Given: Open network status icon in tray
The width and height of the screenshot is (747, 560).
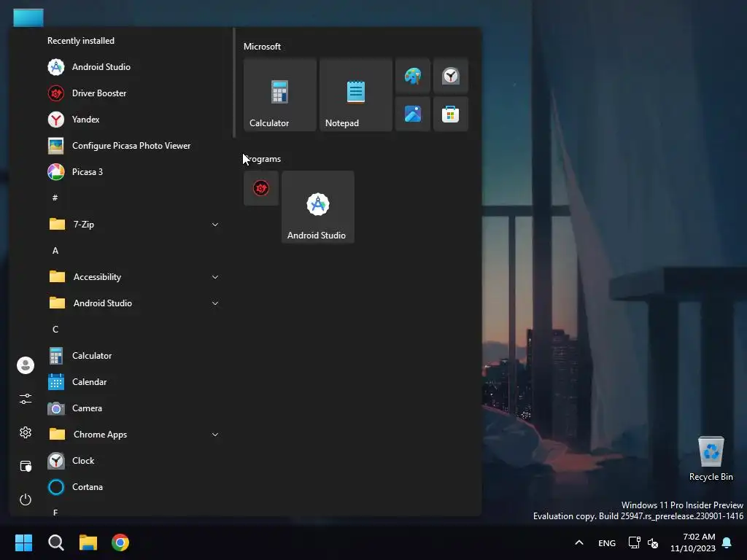Looking at the screenshot, I should click(x=634, y=542).
